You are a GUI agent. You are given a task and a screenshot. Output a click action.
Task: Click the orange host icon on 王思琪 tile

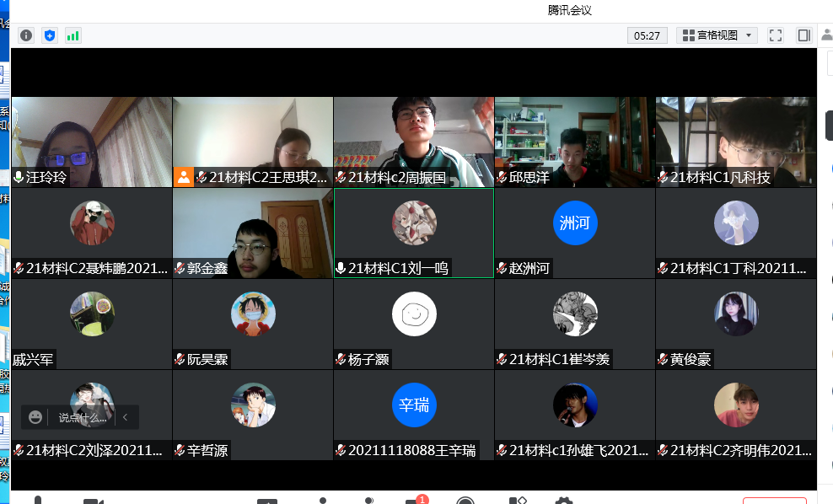pos(183,177)
